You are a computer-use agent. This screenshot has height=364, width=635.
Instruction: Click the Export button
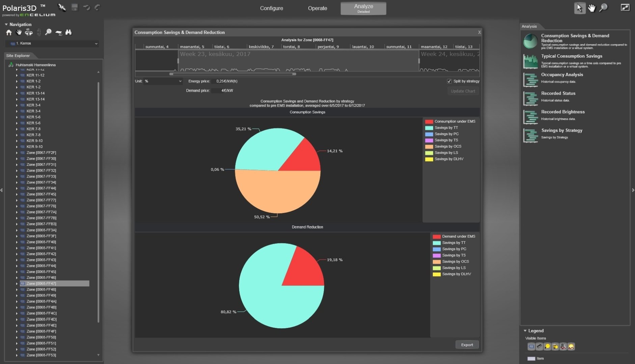(x=467, y=345)
